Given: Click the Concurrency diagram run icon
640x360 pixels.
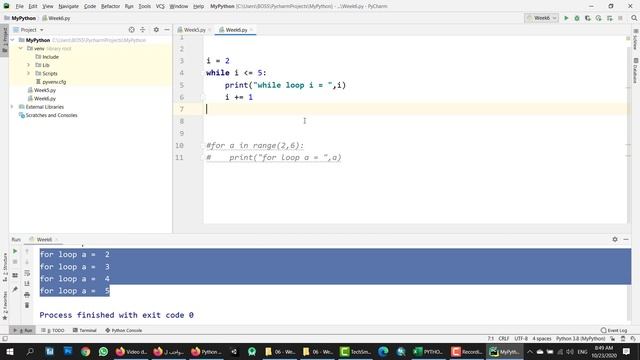Looking at the screenshot, I should pyautogui.click(x=609, y=18).
